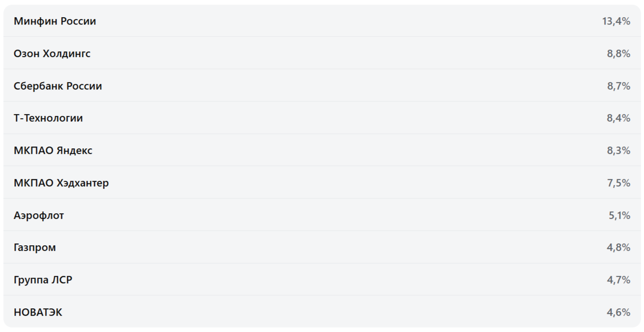Open the Группа ЛСР entry
Image resolution: width=644 pixels, height=332 pixels.
point(43,280)
